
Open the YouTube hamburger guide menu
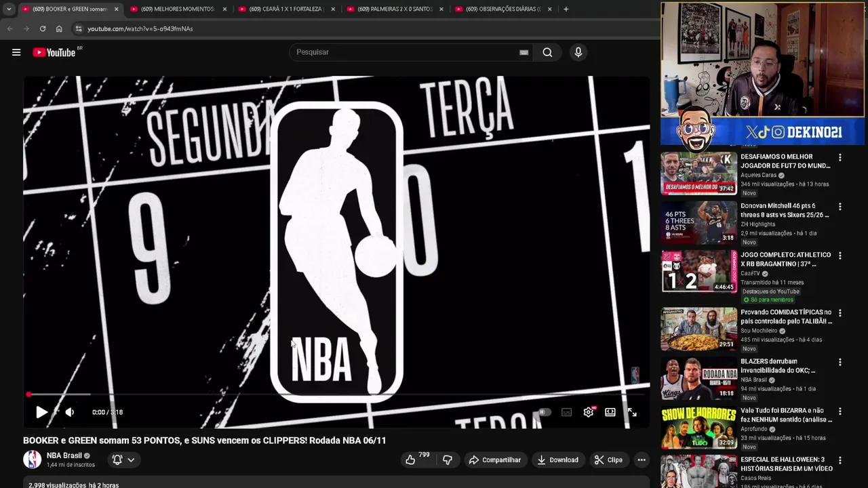[16, 52]
